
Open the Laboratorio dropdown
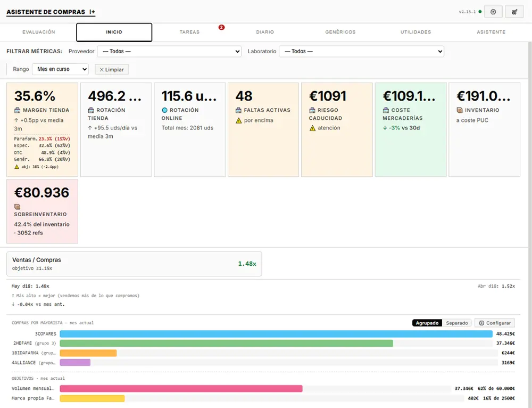(x=361, y=51)
